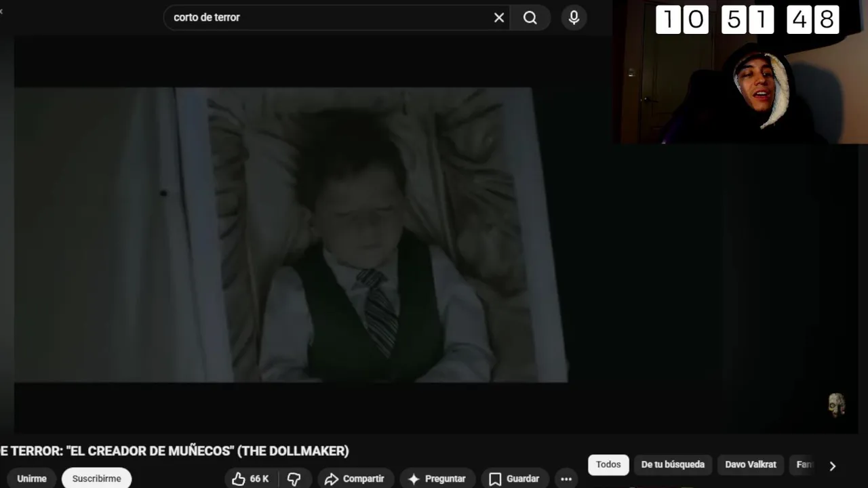Viewport: 868px width, 488px height.
Task: Select the Todos filter chip
Action: (x=608, y=465)
